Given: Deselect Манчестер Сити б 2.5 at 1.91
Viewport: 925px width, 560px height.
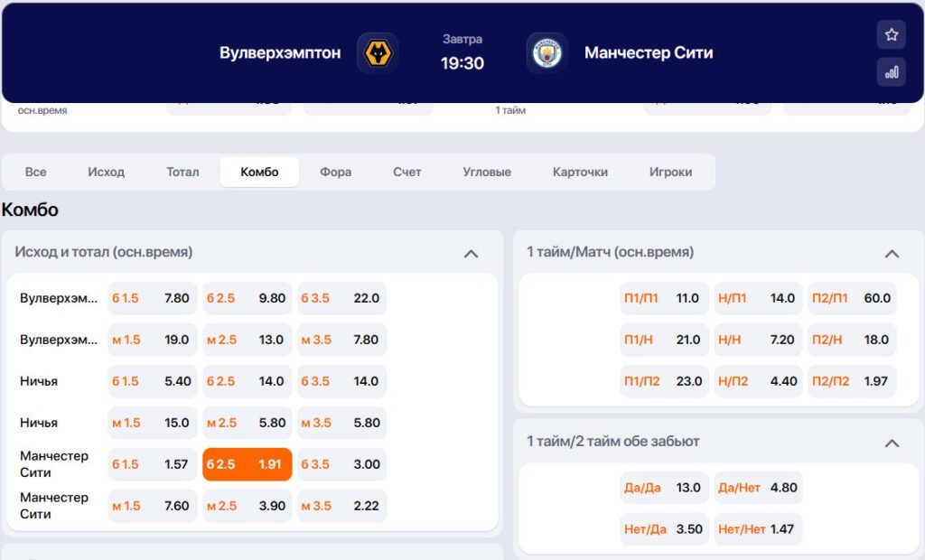Looking at the screenshot, I should click(x=248, y=464).
